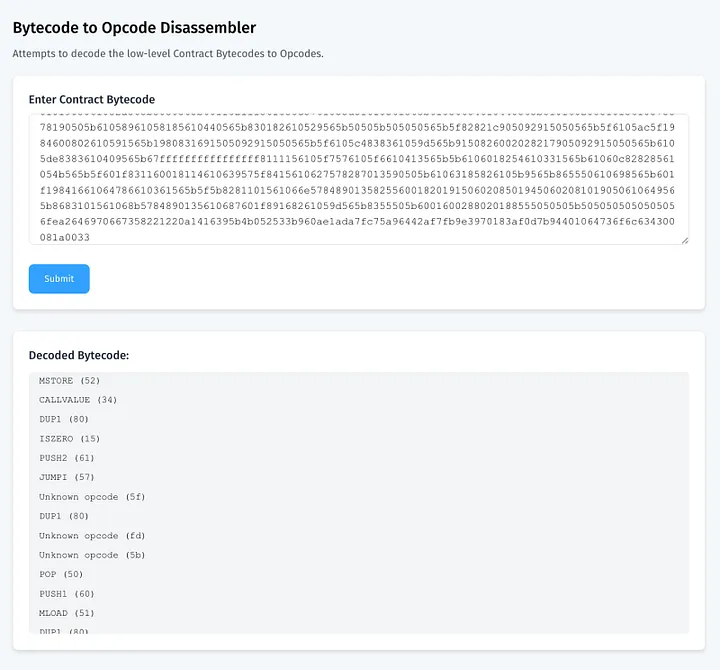Viewport: 720px width, 670px height.
Task: Click the description text under the title
Action: (168, 54)
